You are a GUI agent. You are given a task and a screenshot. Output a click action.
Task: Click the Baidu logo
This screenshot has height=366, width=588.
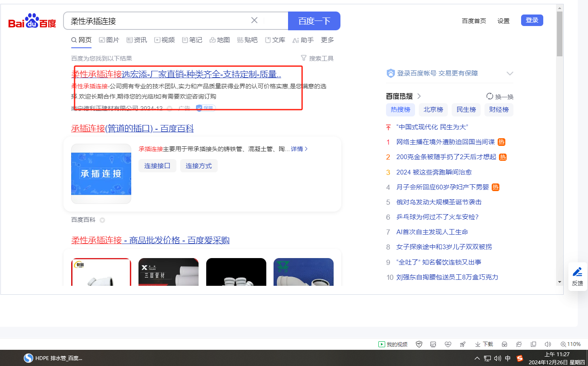tap(32, 21)
